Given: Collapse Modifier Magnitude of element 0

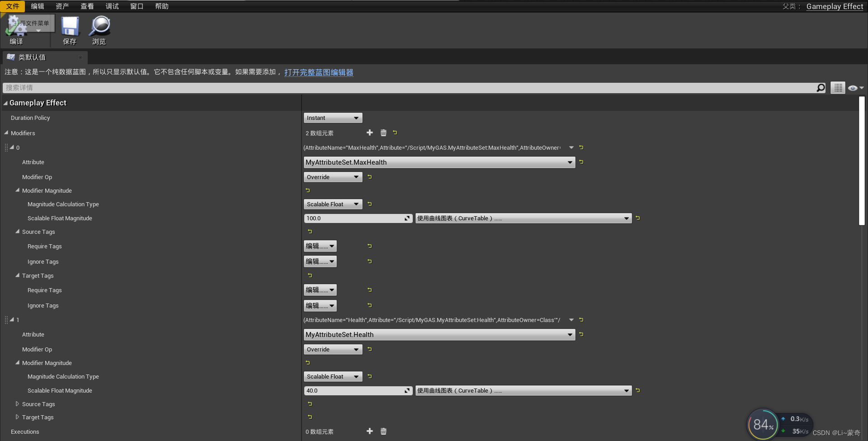Looking at the screenshot, I should tap(18, 190).
